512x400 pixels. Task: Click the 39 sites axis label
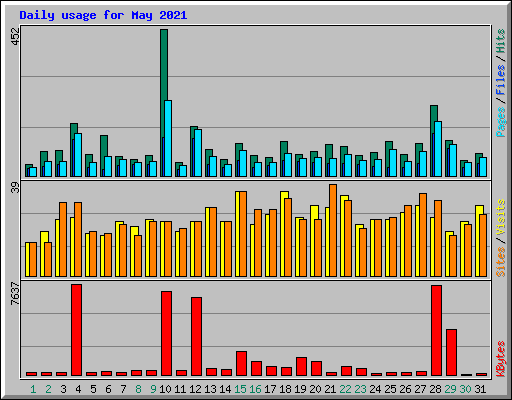(x=15, y=188)
